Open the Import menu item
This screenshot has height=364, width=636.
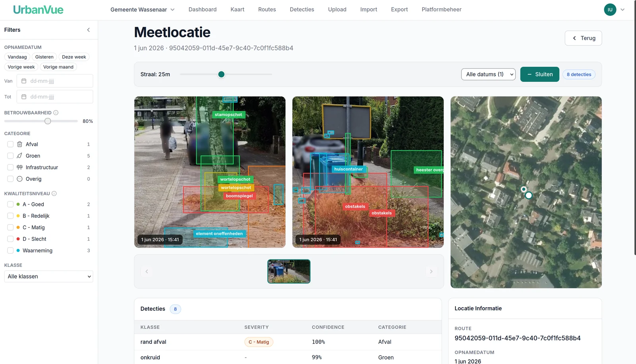(369, 10)
